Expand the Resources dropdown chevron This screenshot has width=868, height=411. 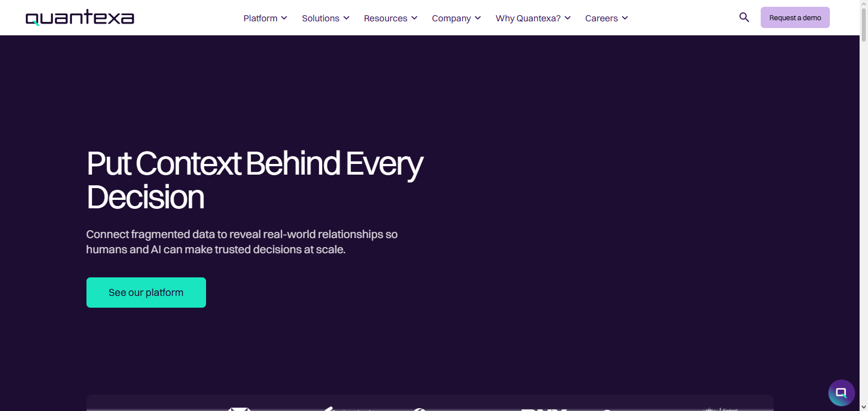point(414,18)
